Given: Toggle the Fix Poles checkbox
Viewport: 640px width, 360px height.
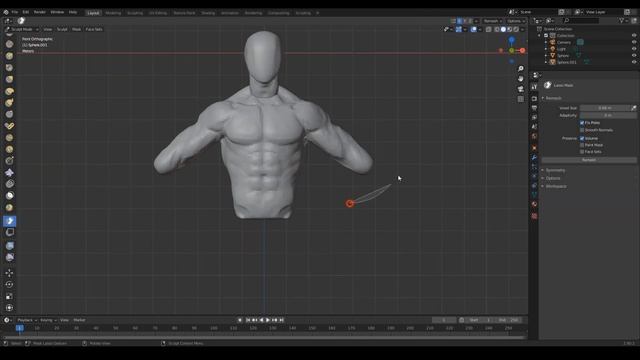Looking at the screenshot, I should [x=582, y=123].
